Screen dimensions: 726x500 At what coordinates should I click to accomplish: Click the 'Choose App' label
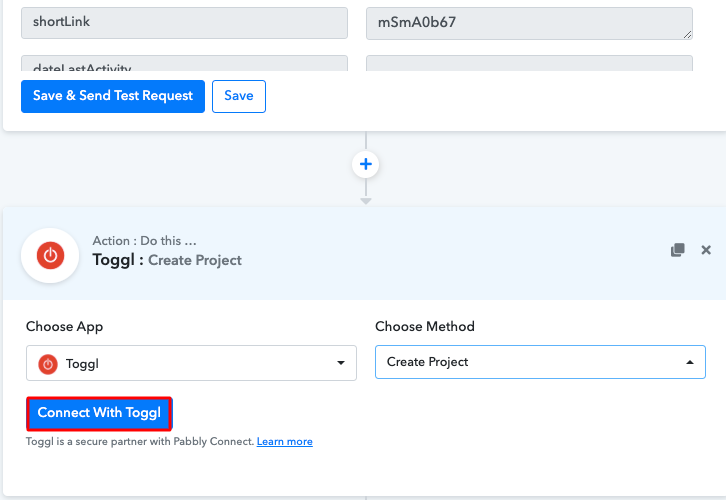64,327
